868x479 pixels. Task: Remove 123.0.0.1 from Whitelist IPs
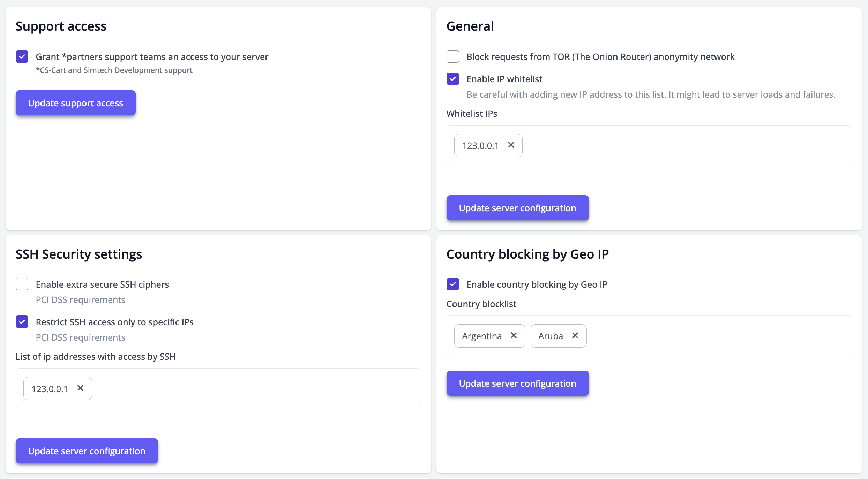pyautogui.click(x=511, y=145)
